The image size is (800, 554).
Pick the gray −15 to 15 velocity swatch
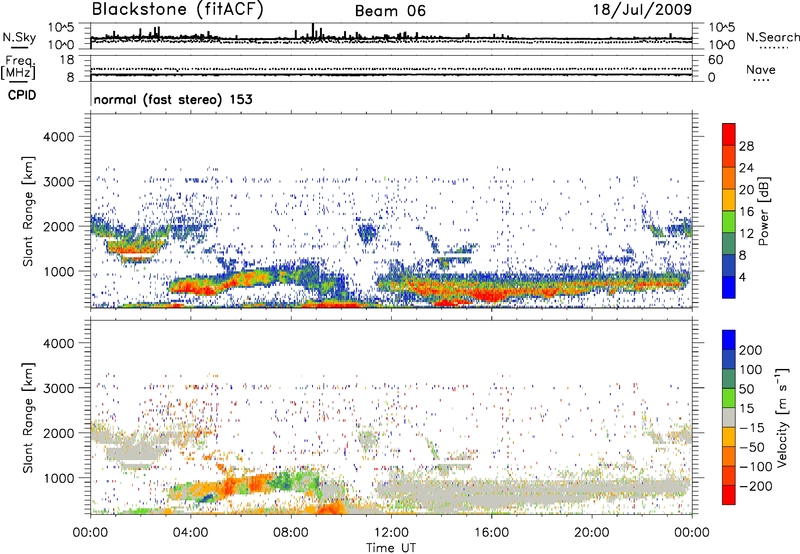(729, 417)
